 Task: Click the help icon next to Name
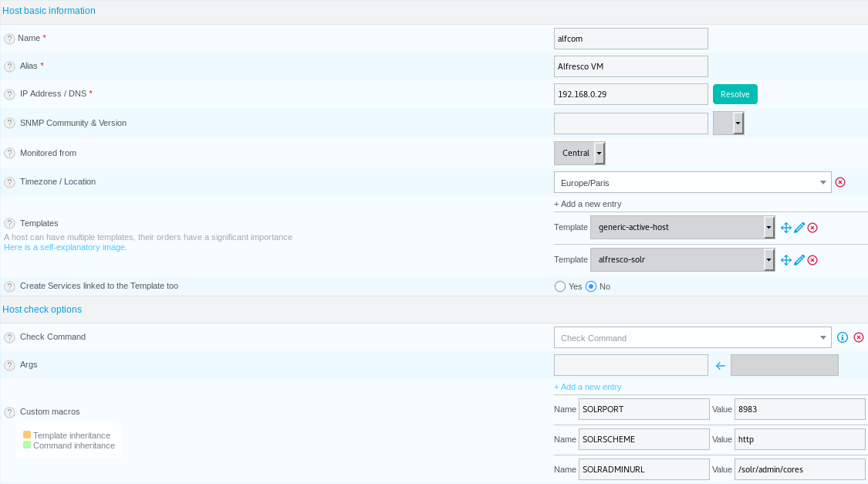9,39
